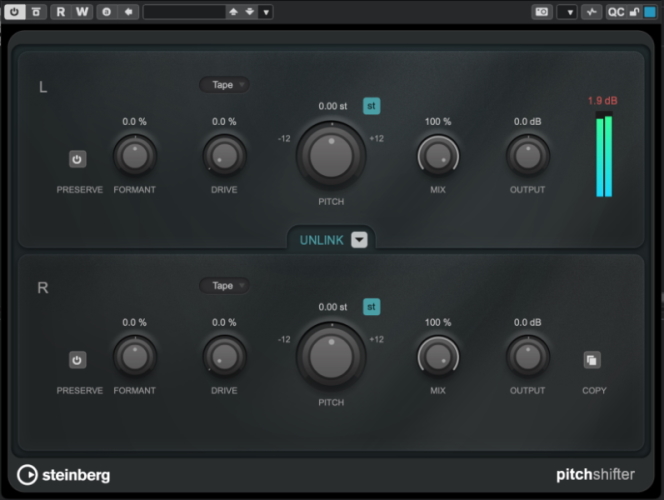Click the blue square indicator at top right
The height and width of the screenshot is (500, 664).
(650, 12)
